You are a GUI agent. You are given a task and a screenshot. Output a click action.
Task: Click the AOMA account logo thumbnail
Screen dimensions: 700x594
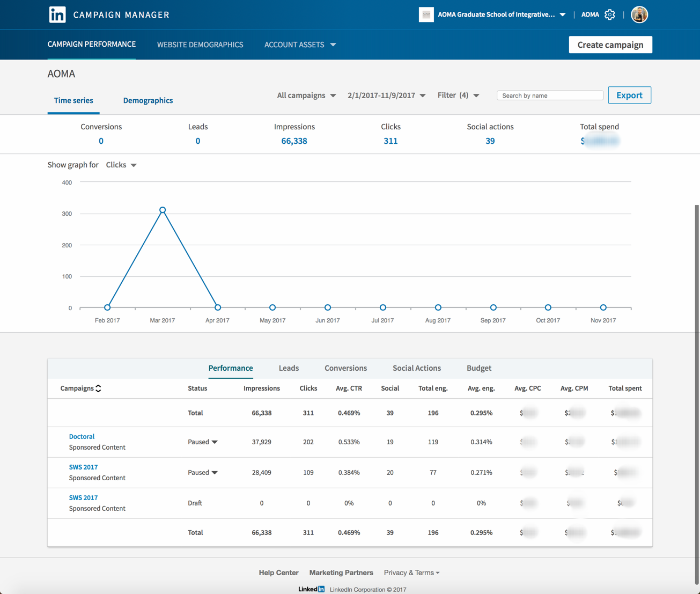(x=426, y=14)
